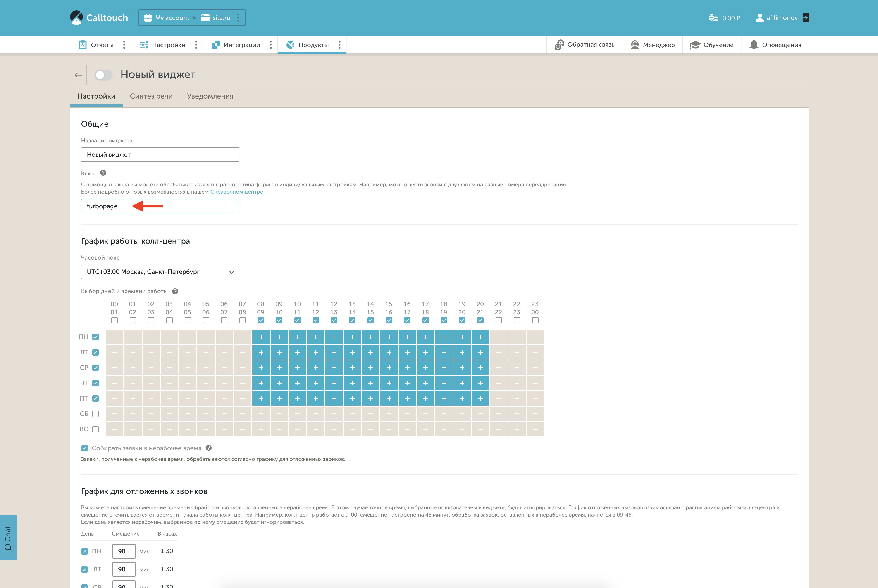878x588 pixels.
Task: Expand Продукты three-dot submenu
Action: coord(339,45)
